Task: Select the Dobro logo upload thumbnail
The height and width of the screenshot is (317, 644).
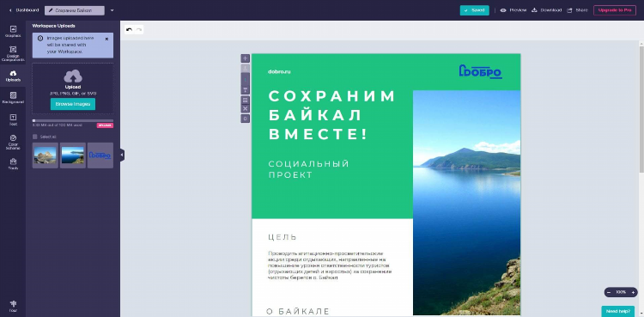Action: [x=100, y=155]
